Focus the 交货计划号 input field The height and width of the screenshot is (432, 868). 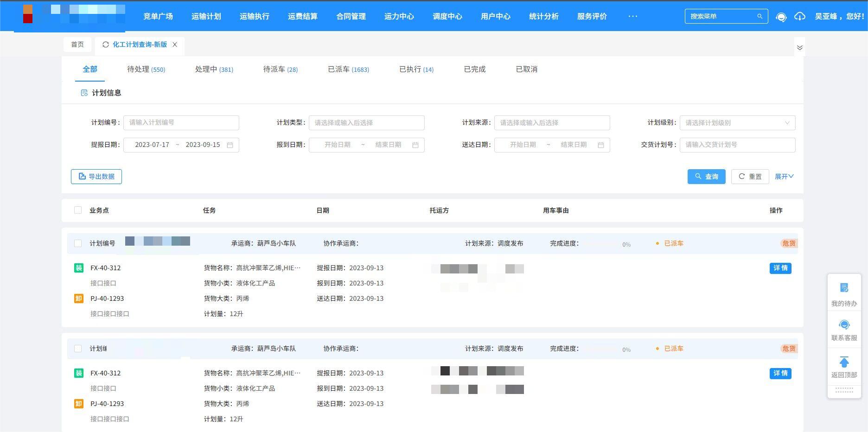[737, 145]
